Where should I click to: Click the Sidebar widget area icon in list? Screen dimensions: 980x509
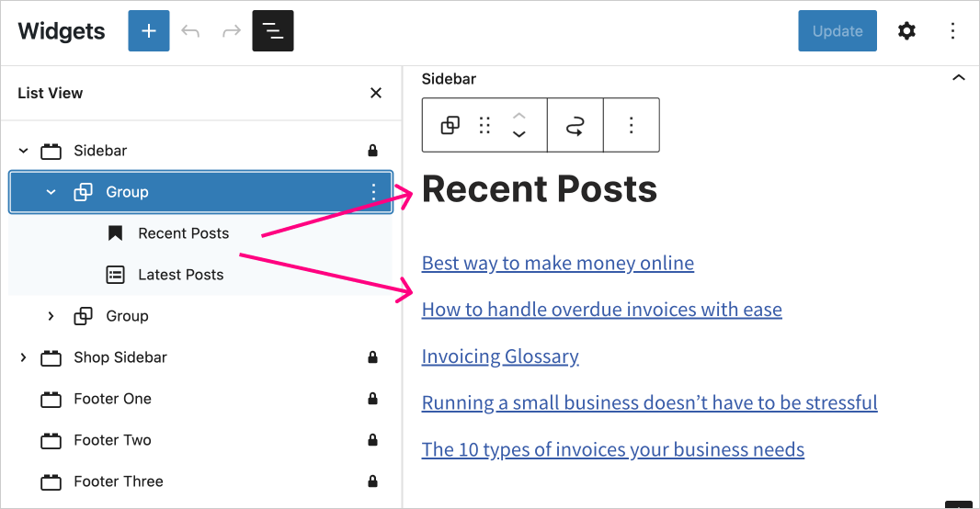tap(51, 151)
